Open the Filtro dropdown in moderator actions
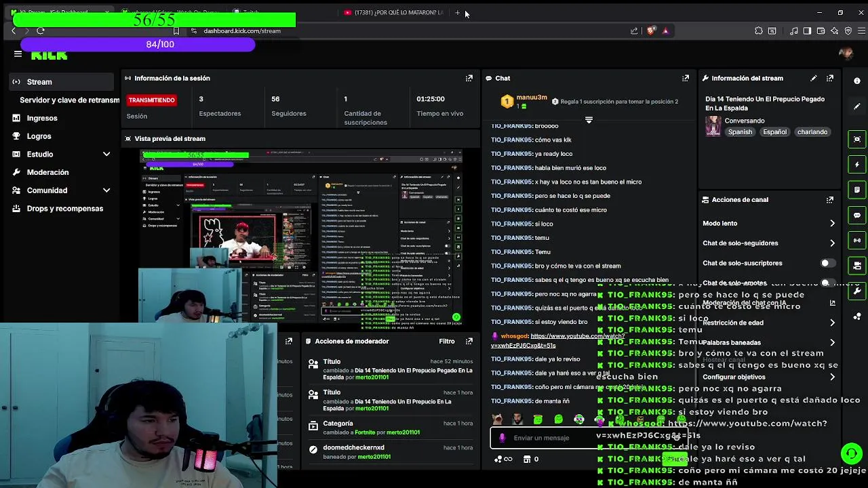868x488 pixels. coord(446,341)
